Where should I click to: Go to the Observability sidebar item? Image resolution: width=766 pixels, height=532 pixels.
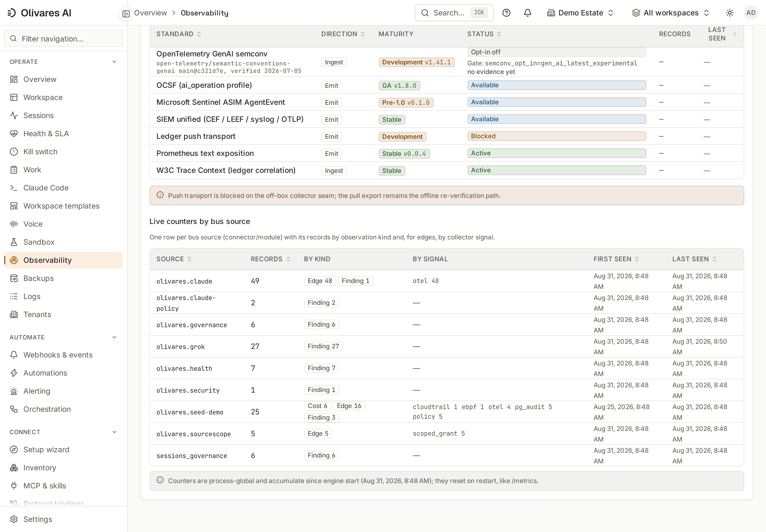(63, 260)
